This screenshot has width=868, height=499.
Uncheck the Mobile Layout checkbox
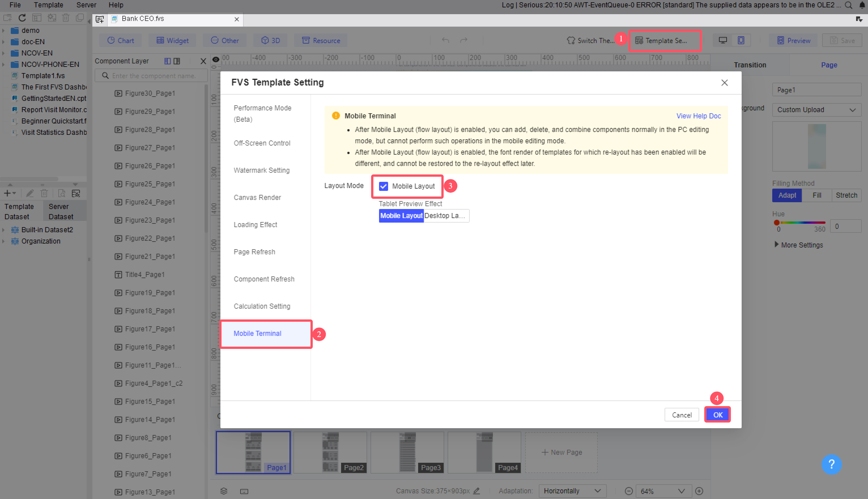383,186
